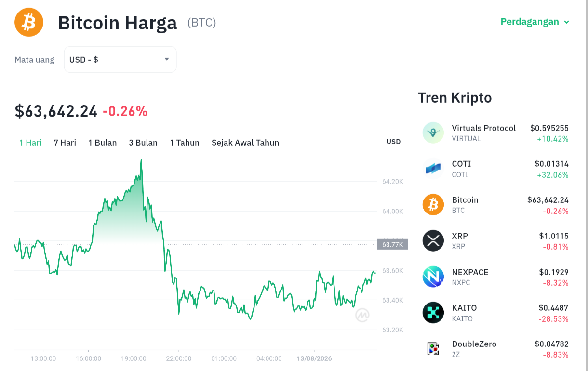Choose the 1 Tahun time range
The height and width of the screenshot is (371, 588).
coord(185,143)
